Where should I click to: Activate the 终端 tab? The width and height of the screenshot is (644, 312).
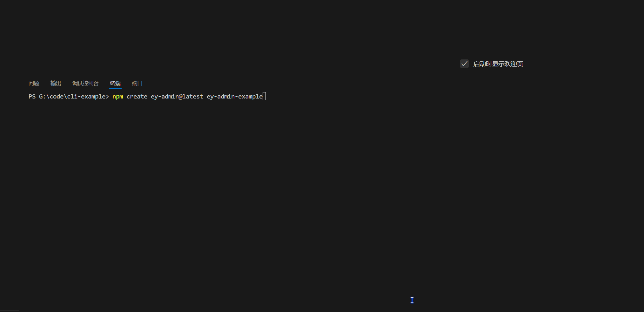coord(115,83)
